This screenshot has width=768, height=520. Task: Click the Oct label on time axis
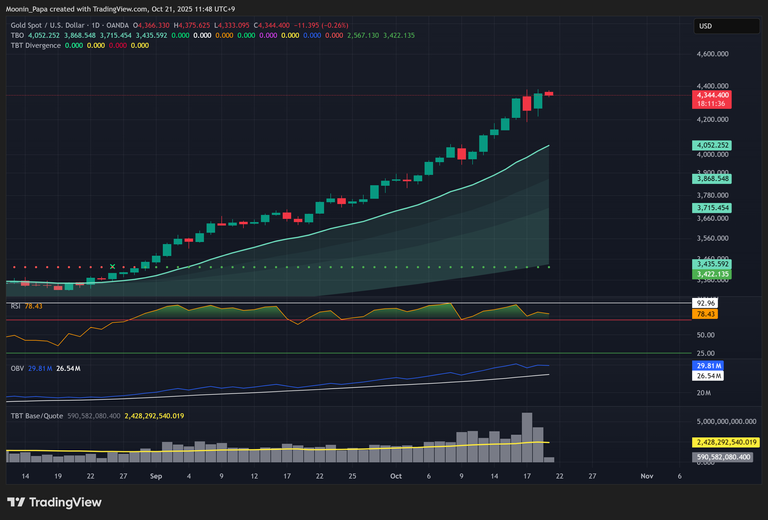(x=395, y=477)
